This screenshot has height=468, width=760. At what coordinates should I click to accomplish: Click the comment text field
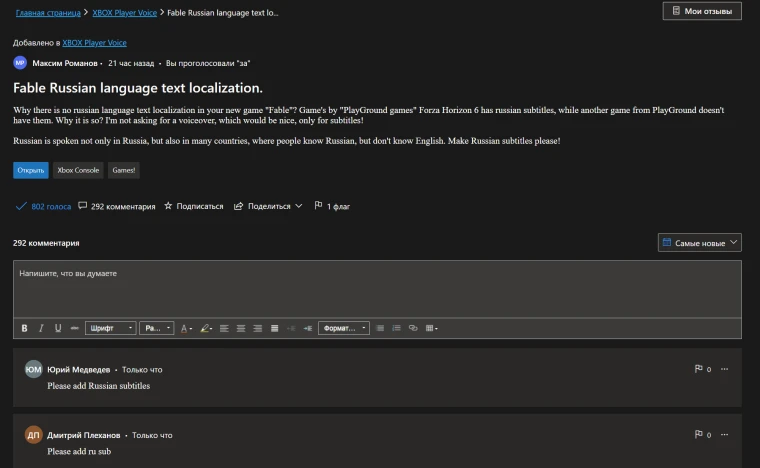[377, 289]
